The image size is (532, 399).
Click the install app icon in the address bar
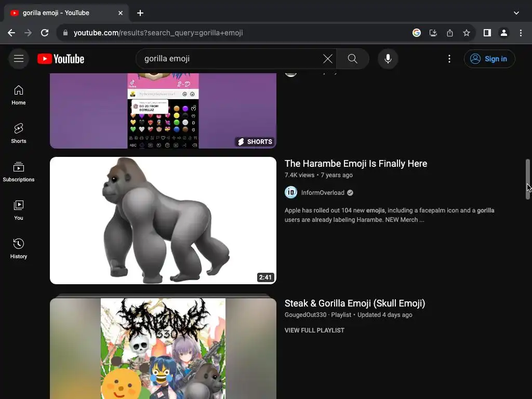click(x=433, y=33)
